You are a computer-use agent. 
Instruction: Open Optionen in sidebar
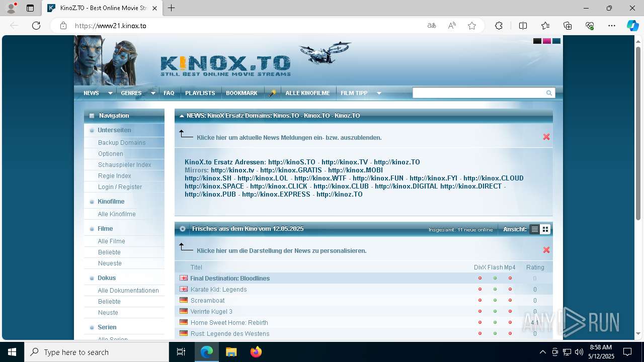point(111,154)
